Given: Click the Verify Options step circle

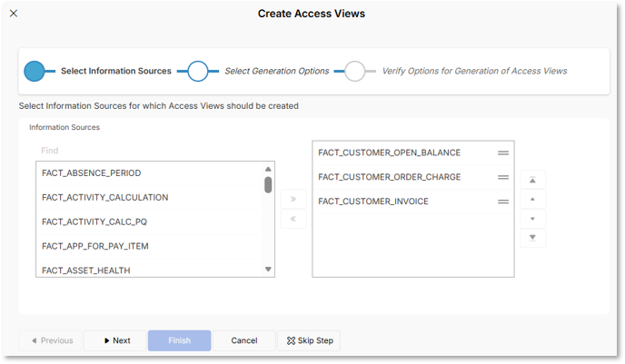Looking at the screenshot, I should coord(355,72).
